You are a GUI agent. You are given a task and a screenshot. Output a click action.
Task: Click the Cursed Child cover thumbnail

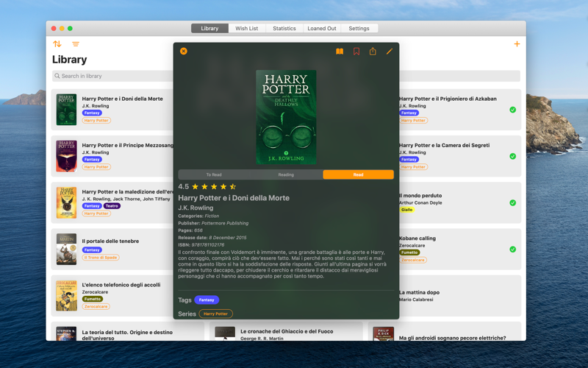pyautogui.click(x=66, y=203)
